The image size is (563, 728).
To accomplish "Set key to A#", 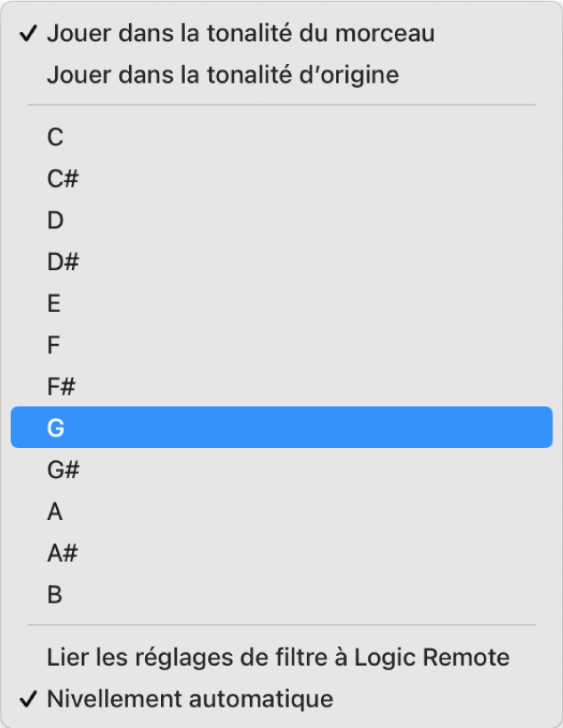I will tap(62, 554).
